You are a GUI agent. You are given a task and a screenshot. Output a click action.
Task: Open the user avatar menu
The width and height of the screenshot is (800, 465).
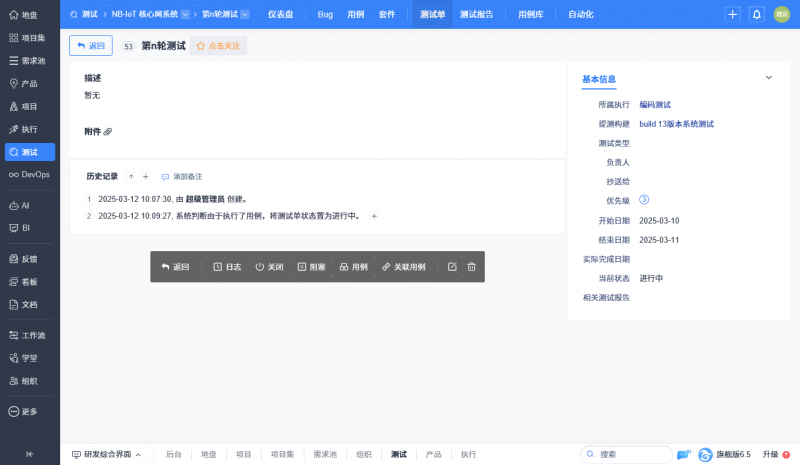coord(782,14)
